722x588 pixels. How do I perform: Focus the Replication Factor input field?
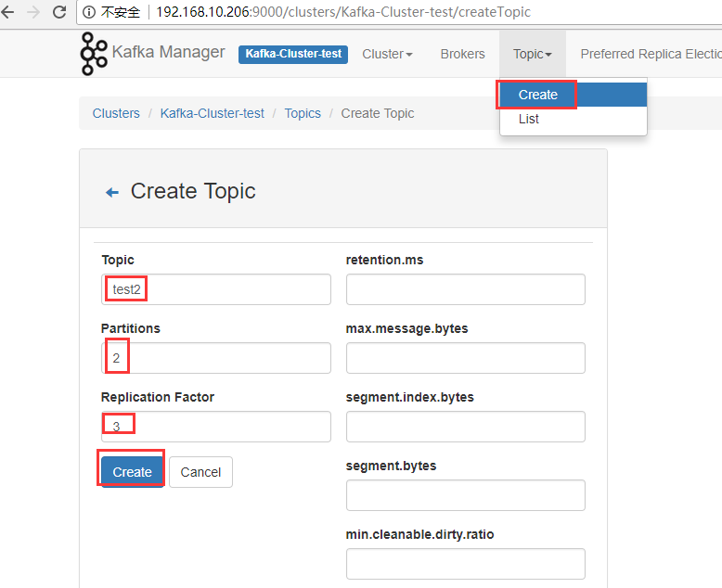click(x=216, y=427)
